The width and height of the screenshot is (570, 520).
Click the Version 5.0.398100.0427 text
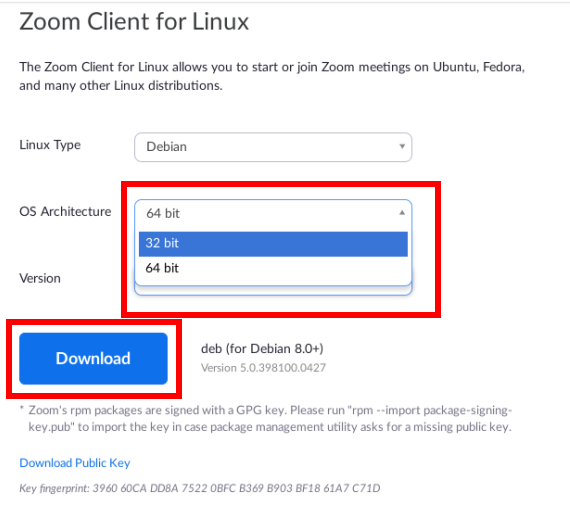click(x=263, y=368)
